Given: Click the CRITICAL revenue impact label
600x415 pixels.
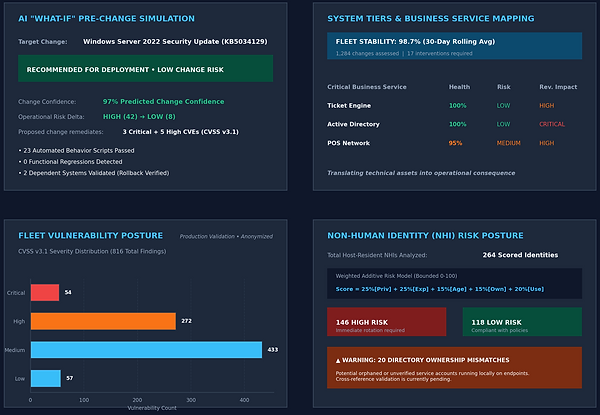Looking at the screenshot, I should pyautogui.click(x=552, y=124).
